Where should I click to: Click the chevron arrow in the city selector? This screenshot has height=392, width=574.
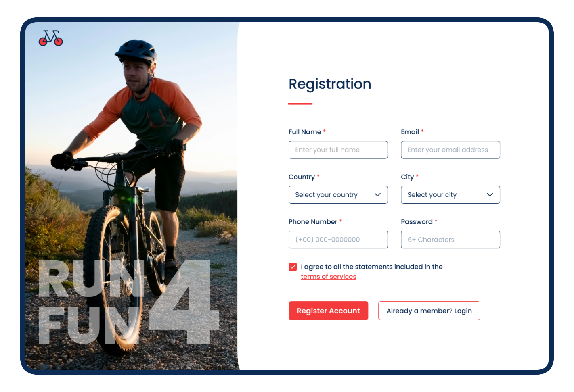click(x=490, y=195)
